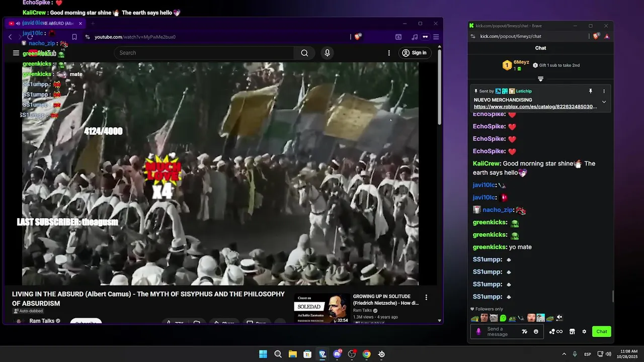Open Google Chrome from the taskbar
Screen dimensions: 644x362
pyautogui.click(x=367, y=354)
